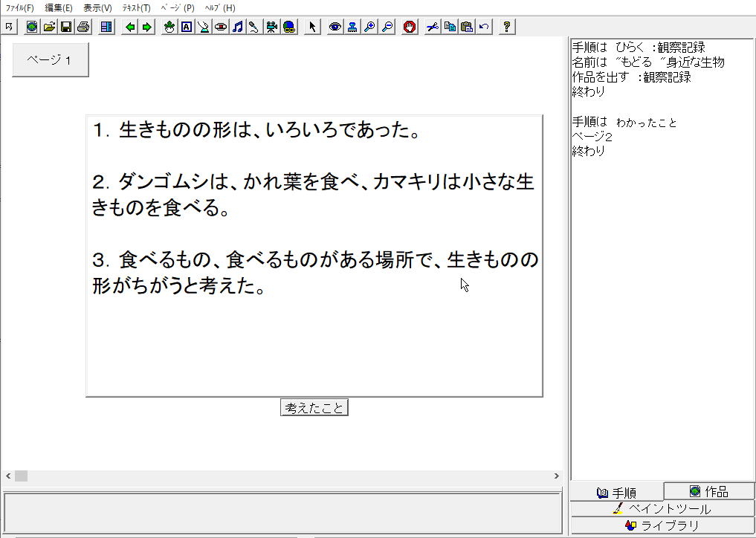The height and width of the screenshot is (538, 756).
Task: Go to next page with green right arrow
Action: tap(147, 27)
